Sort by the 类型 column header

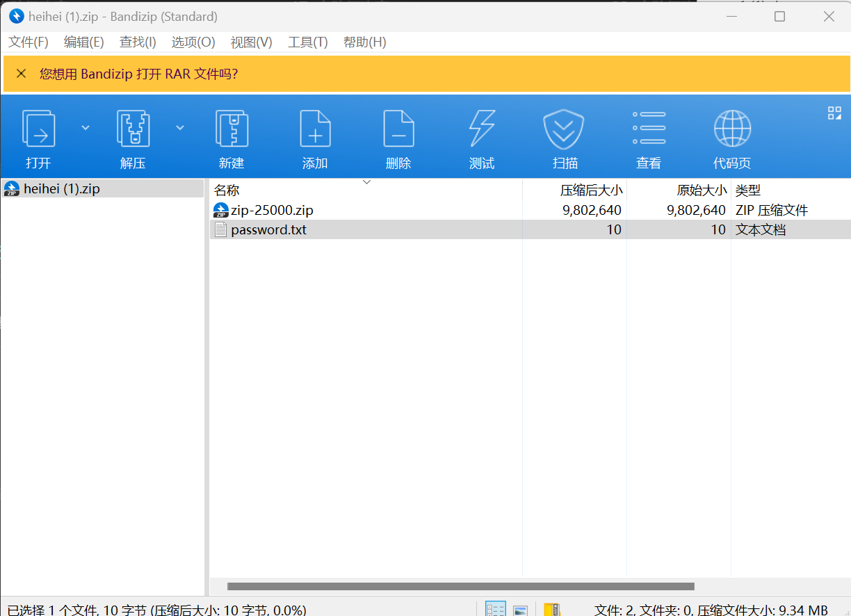pos(748,190)
